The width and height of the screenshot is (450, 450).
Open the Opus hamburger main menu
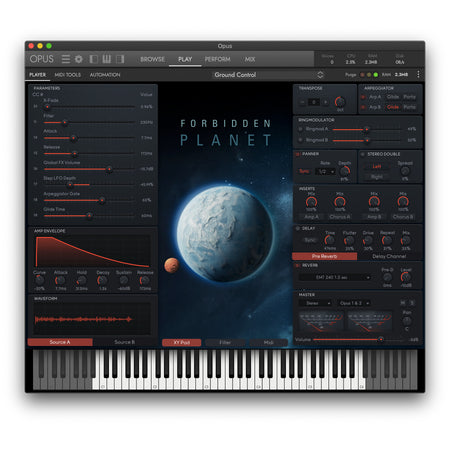click(66, 59)
